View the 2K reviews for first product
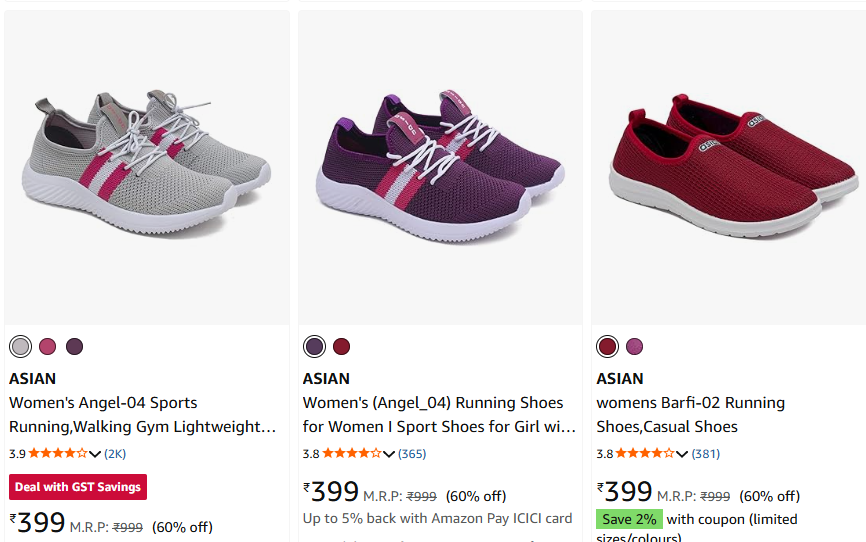The image size is (866, 542). (x=115, y=454)
